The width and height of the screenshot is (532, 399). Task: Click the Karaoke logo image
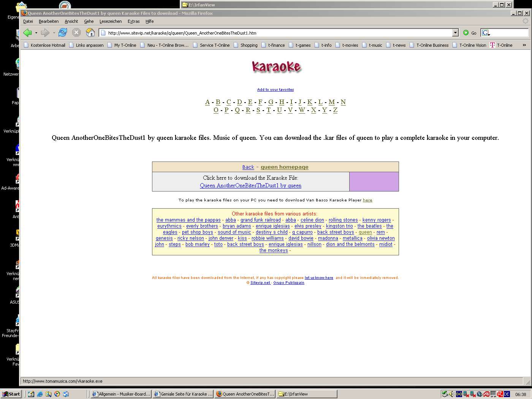click(x=276, y=66)
